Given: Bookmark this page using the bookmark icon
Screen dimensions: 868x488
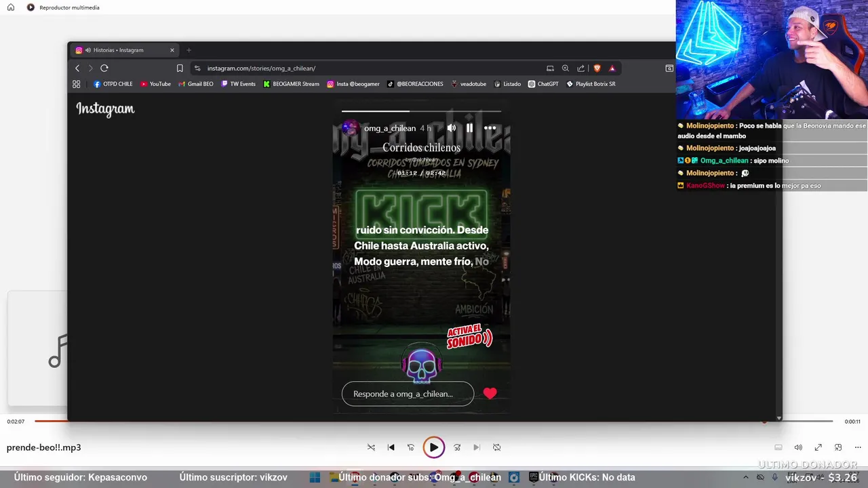Looking at the screenshot, I should (180, 68).
